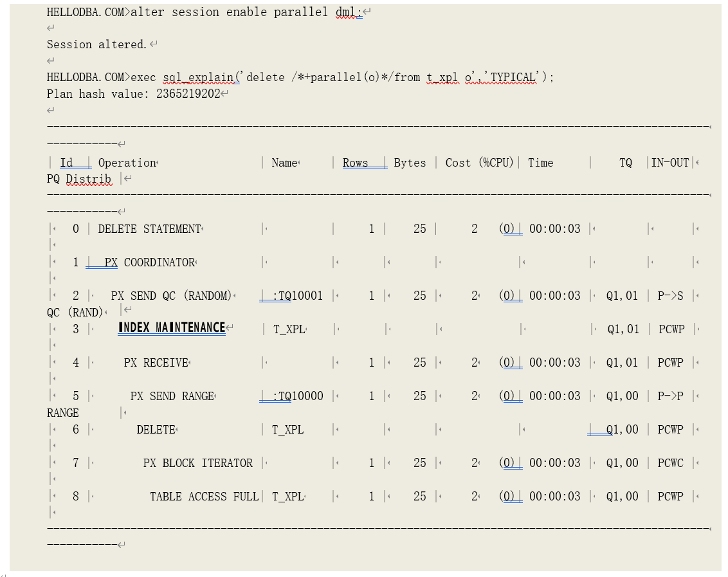Click the 'sql_explain' procedure name
728x577 pixels.
199,77
